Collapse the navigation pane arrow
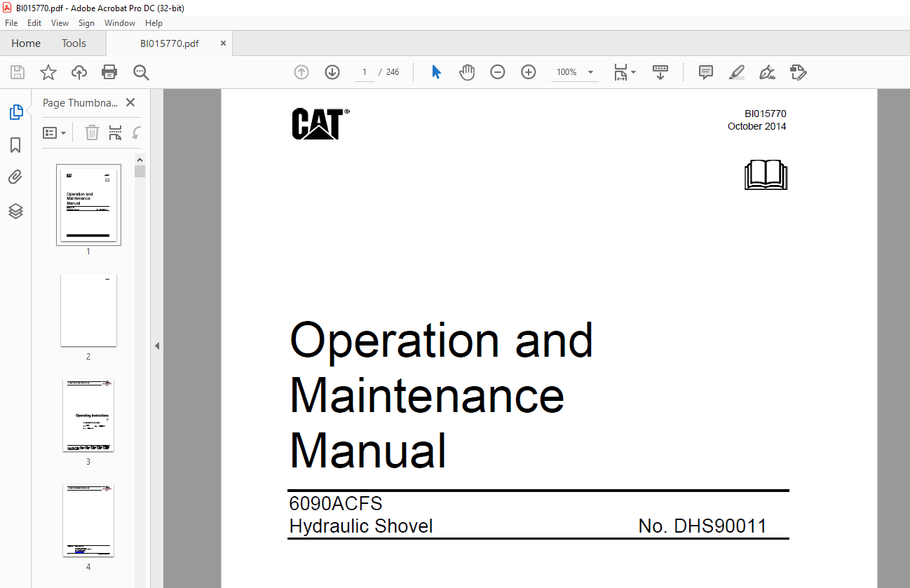Screen dimensions: 910x588 pos(157,346)
